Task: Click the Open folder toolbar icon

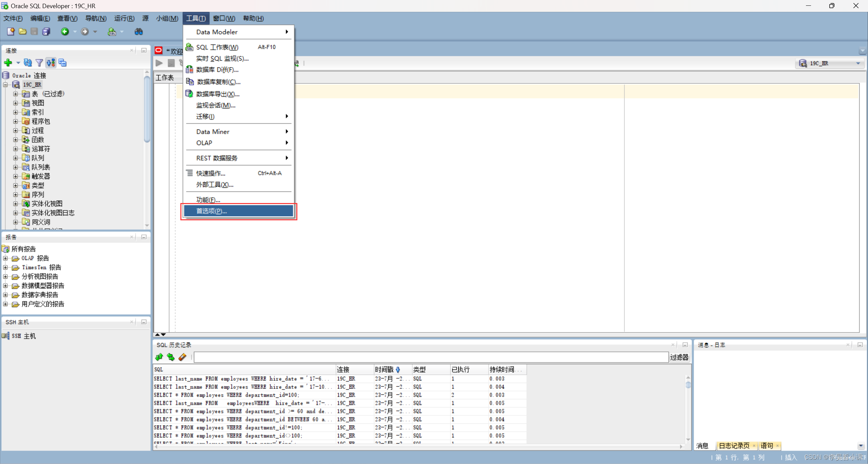Action: pyautogui.click(x=22, y=32)
